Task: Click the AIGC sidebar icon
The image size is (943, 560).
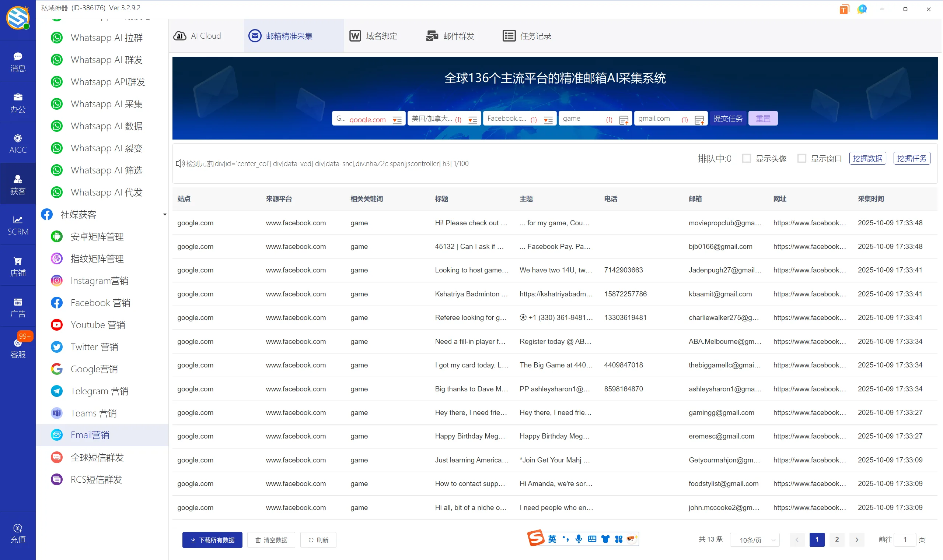Action: pyautogui.click(x=18, y=143)
